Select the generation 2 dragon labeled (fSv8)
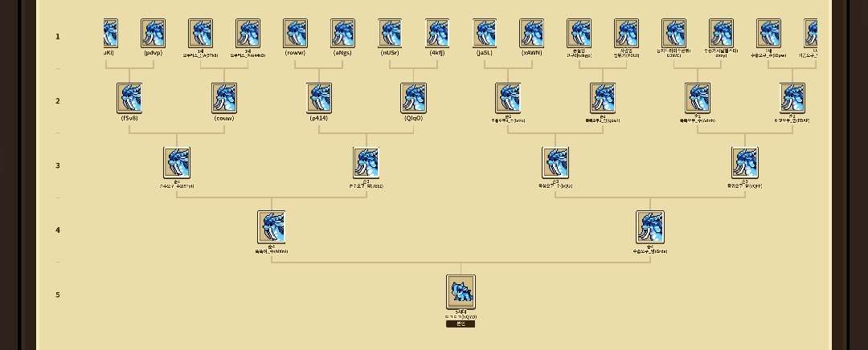Screen dimensions: 868x350 129,98
